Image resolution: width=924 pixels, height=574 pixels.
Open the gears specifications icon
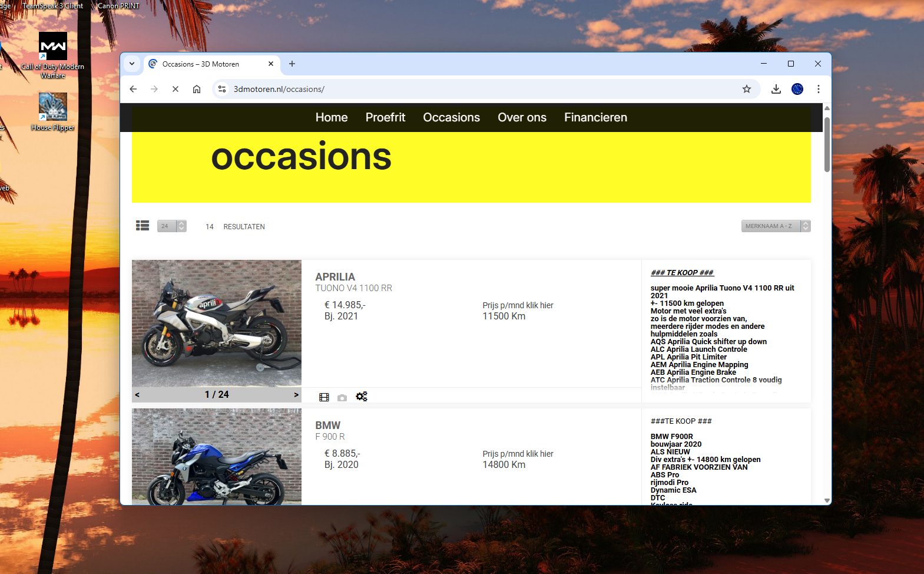click(x=362, y=397)
